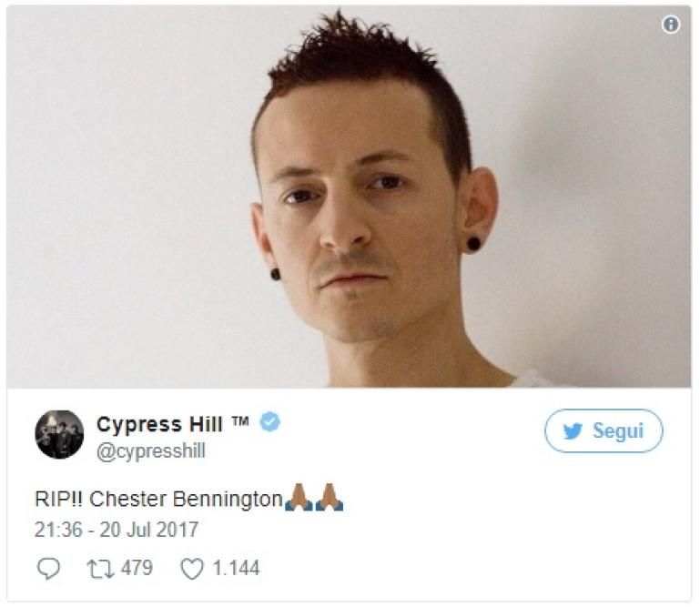The image size is (700, 607).
Task: Open the Cypress Hill display name link
Action: (159, 425)
